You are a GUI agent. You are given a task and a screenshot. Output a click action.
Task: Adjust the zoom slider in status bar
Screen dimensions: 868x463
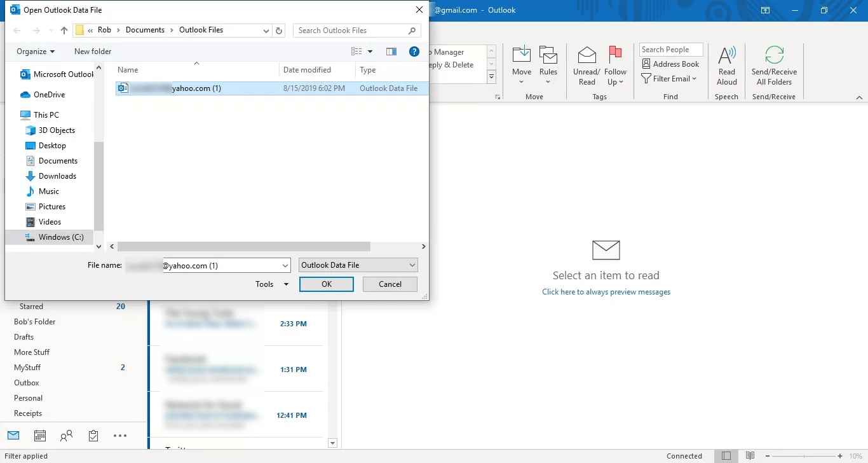point(805,456)
